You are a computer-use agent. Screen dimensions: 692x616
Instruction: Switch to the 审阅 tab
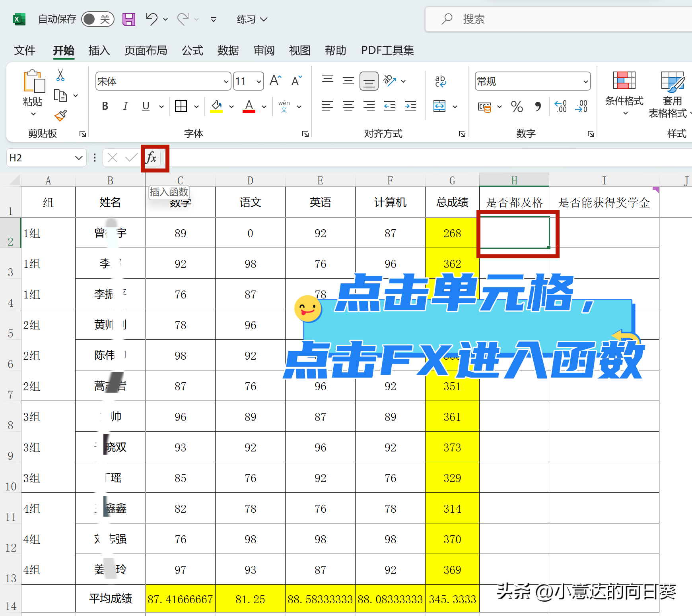click(x=264, y=50)
